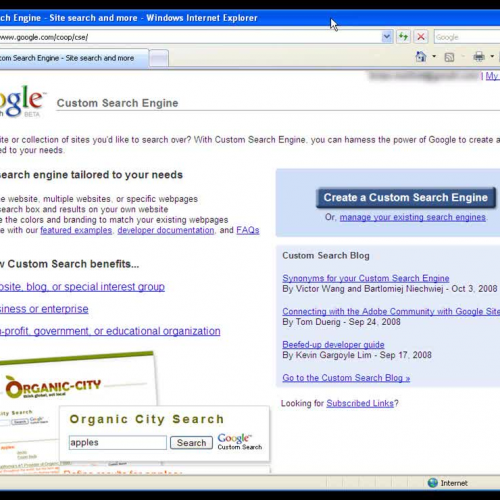Click the My Account link at top right
The height and width of the screenshot is (500, 500).
click(493, 76)
